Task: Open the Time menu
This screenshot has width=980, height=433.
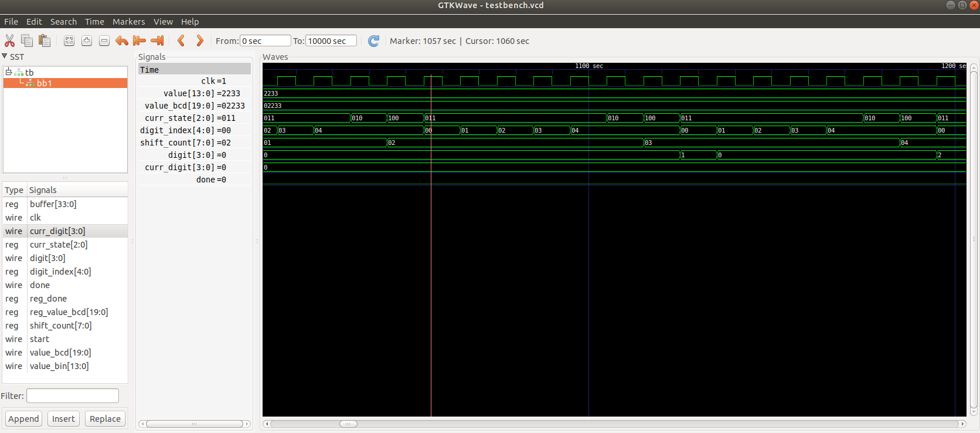Action: tap(94, 21)
